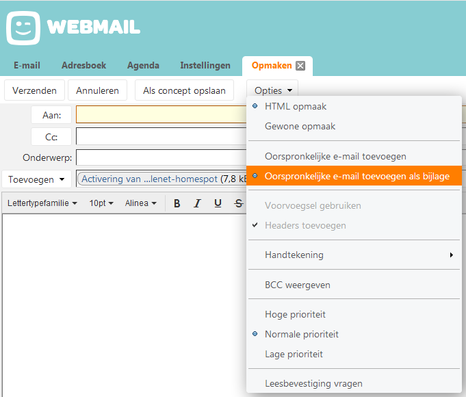Set Normale prioriteit

(x=354, y=334)
